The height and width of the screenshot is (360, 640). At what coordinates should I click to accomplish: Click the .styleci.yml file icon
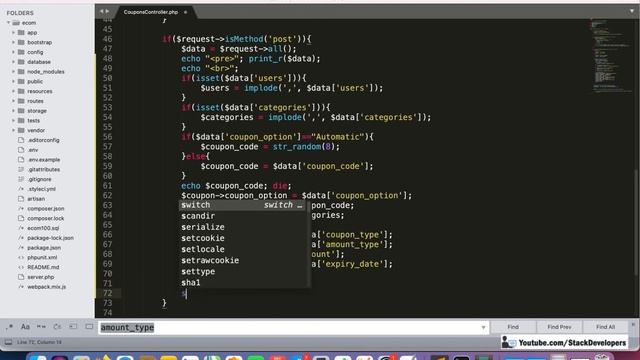[x=21, y=189]
